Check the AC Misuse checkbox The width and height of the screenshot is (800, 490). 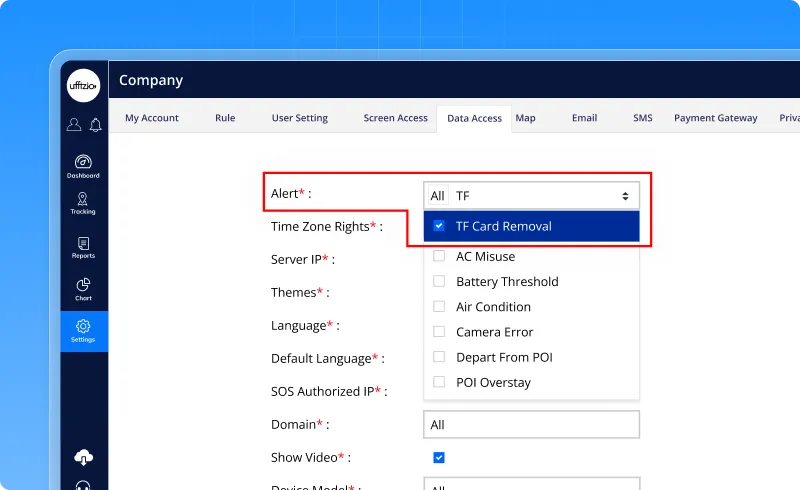tap(439, 256)
